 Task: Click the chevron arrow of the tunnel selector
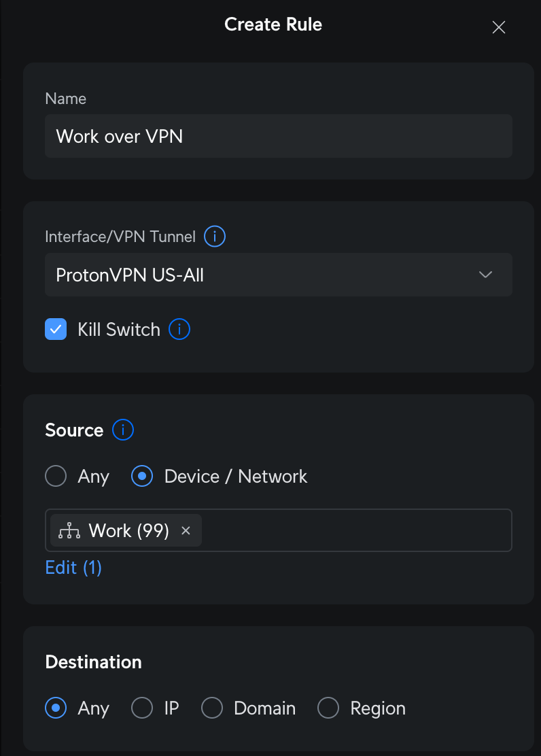(485, 275)
